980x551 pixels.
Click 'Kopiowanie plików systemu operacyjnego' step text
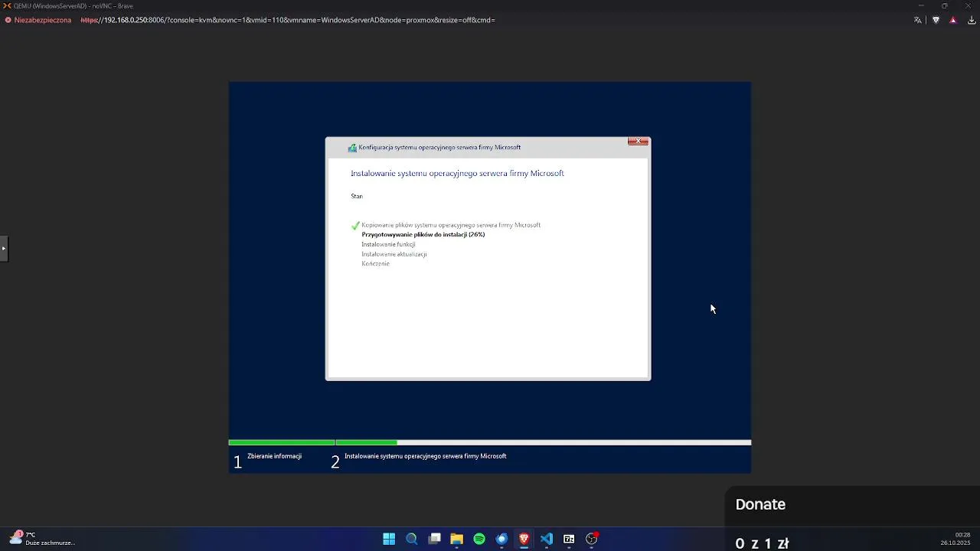click(x=451, y=225)
